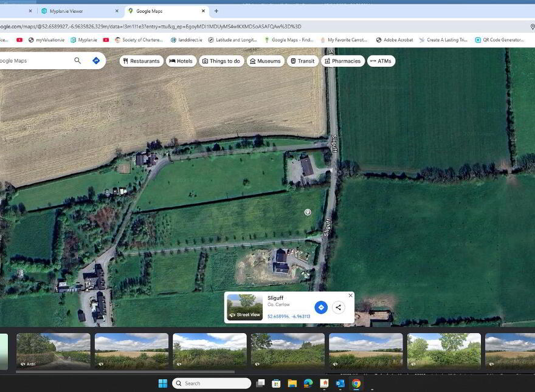The image size is (535, 392).
Task: Open myValuation.ie bookmark
Action: pyautogui.click(x=46, y=40)
